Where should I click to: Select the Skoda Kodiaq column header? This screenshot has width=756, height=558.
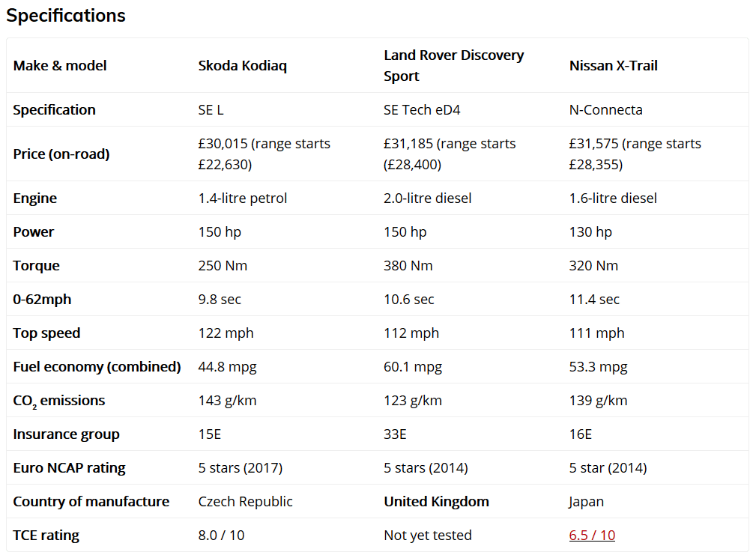click(x=243, y=65)
